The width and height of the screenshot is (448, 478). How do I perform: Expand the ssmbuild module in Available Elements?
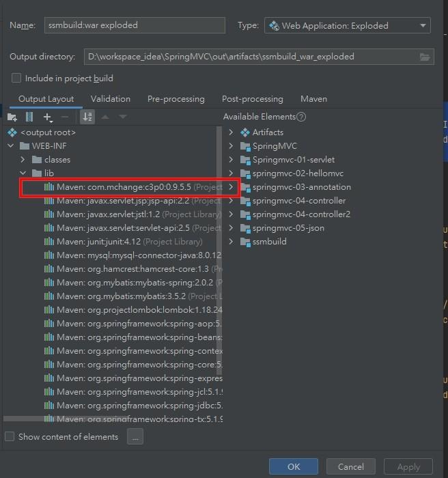(x=231, y=242)
